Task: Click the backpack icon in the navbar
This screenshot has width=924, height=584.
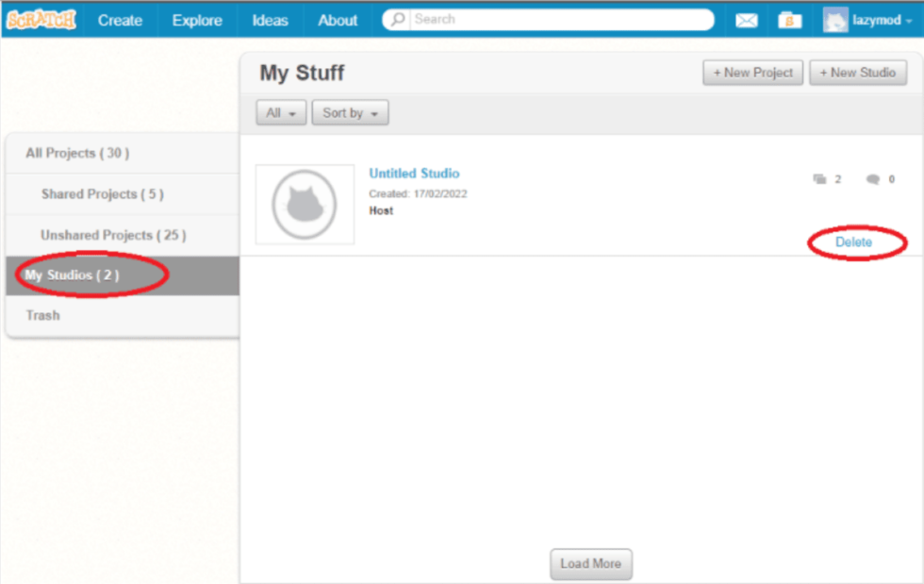Action: pyautogui.click(x=790, y=19)
